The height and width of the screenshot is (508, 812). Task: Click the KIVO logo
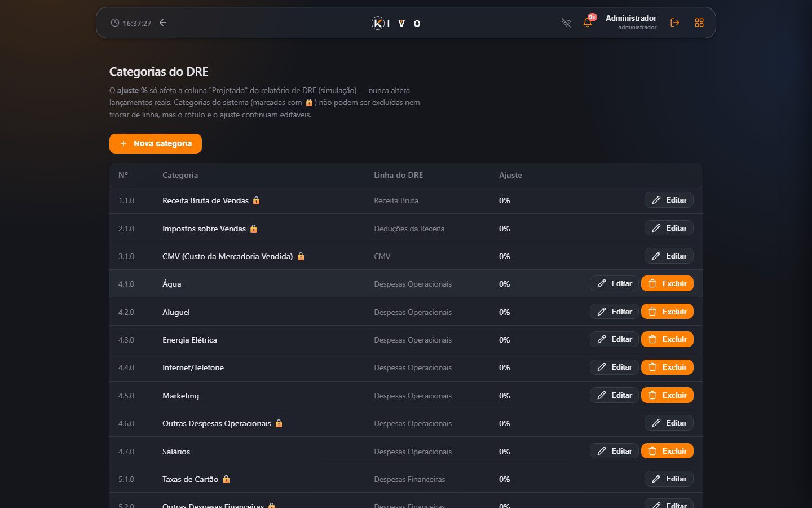point(396,23)
